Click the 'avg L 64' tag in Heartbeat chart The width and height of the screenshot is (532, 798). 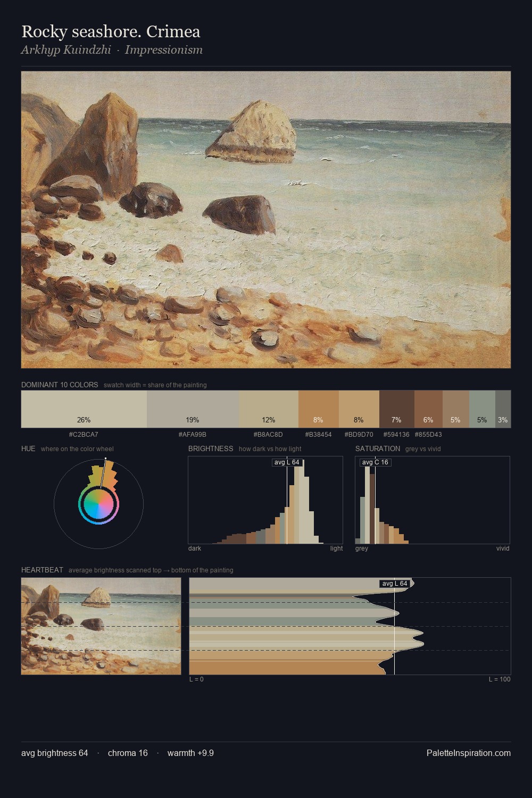[395, 584]
